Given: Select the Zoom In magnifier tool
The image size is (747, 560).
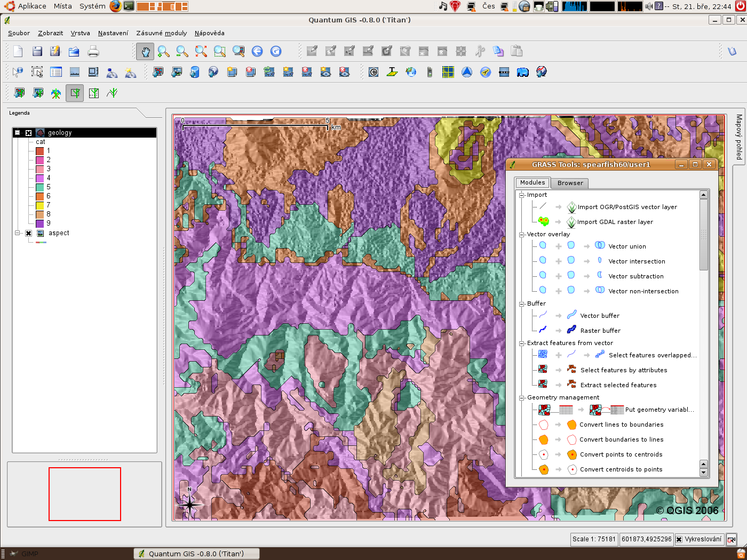Looking at the screenshot, I should (x=164, y=51).
